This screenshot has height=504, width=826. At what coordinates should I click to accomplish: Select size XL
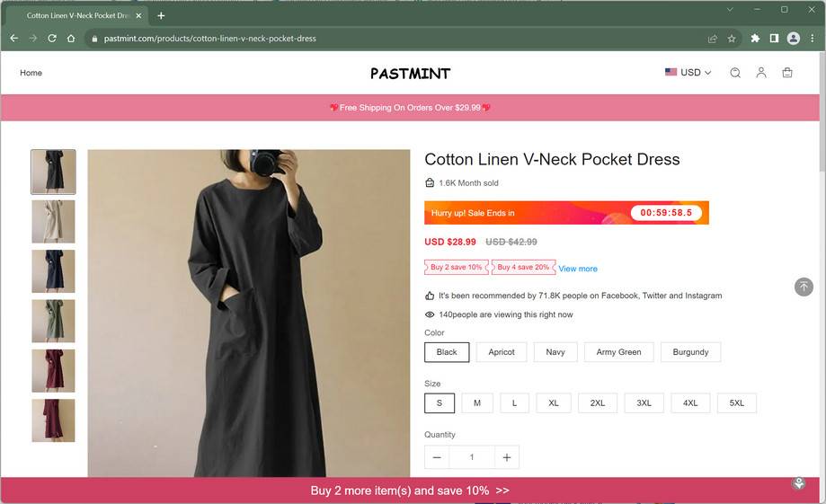tap(554, 403)
